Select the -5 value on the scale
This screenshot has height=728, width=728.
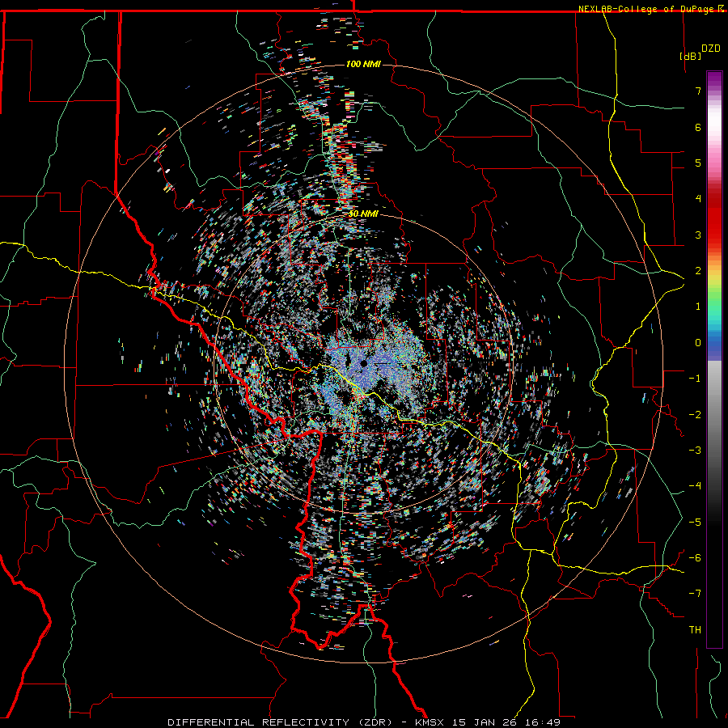tap(695, 523)
